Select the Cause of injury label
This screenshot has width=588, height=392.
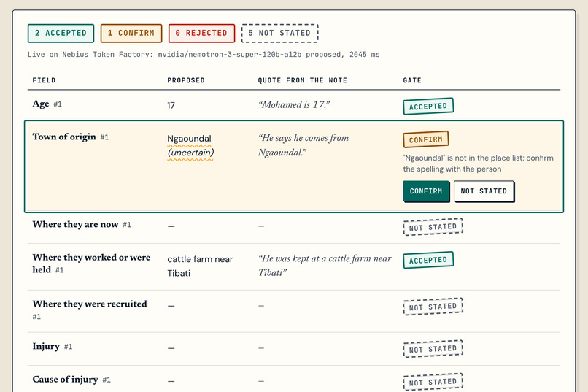tap(65, 380)
